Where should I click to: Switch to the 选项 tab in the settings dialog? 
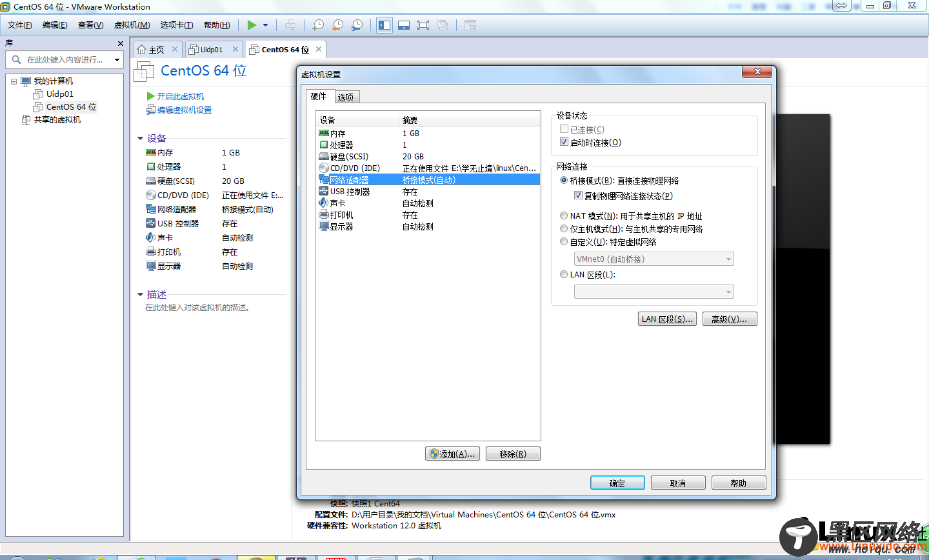click(346, 97)
